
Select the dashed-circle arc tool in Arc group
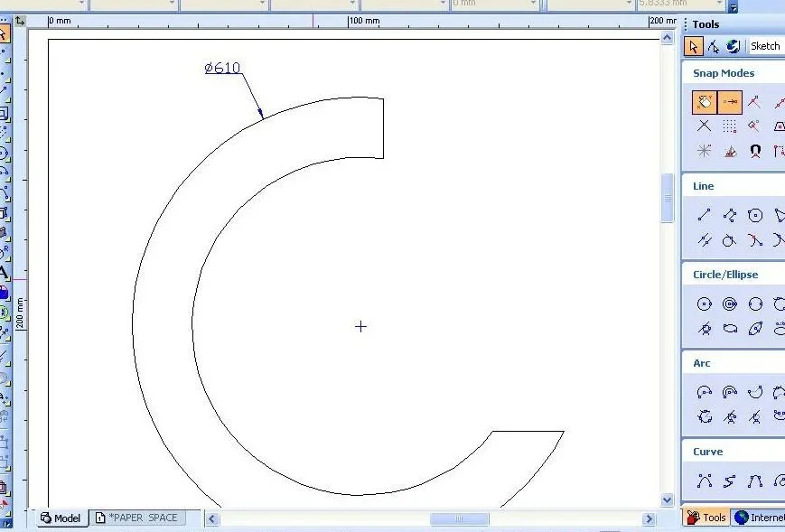(705, 416)
